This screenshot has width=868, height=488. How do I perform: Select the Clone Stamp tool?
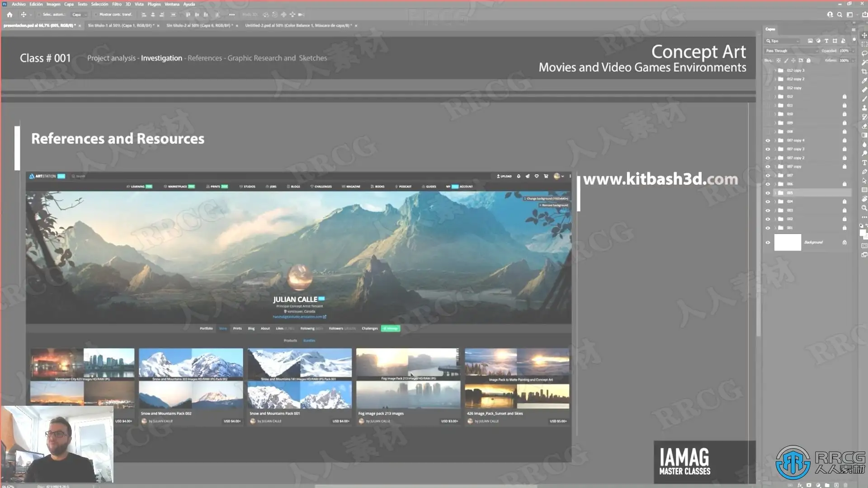pyautogui.click(x=864, y=108)
